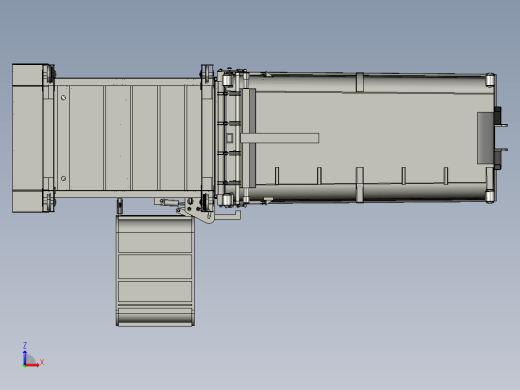Select the dark gray plate at container's right end

[x=485, y=138]
